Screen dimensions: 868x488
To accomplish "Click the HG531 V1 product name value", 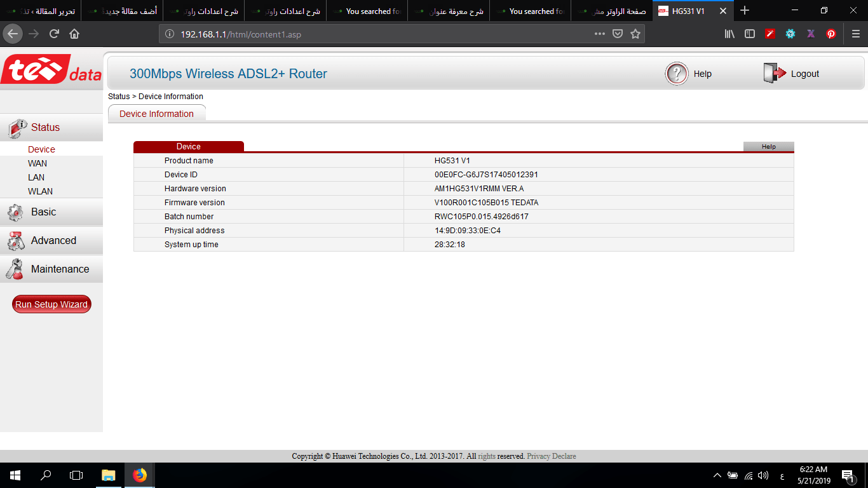I will click(x=452, y=161).
